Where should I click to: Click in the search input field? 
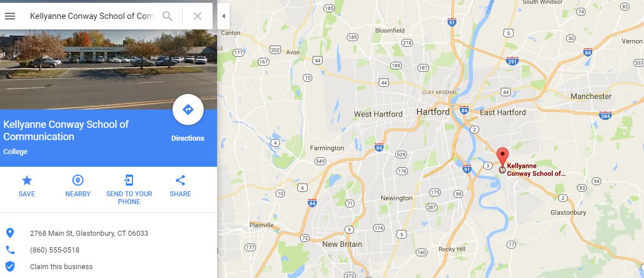point(91,16)
